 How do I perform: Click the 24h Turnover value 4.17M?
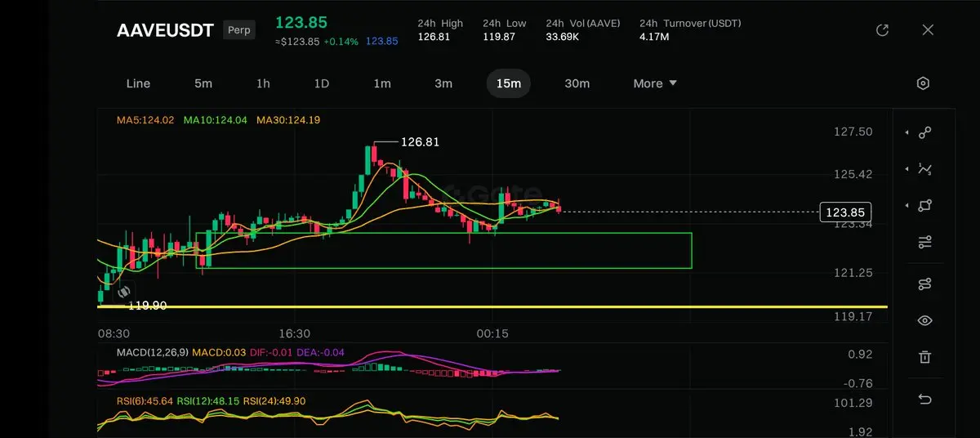pyautogui.click(x=654, y=37)
